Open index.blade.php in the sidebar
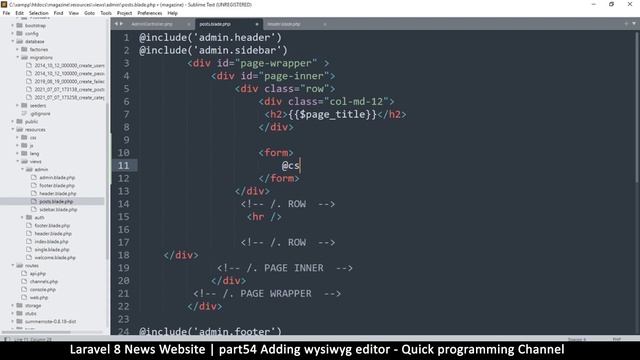640x360 pixels. 51,242
